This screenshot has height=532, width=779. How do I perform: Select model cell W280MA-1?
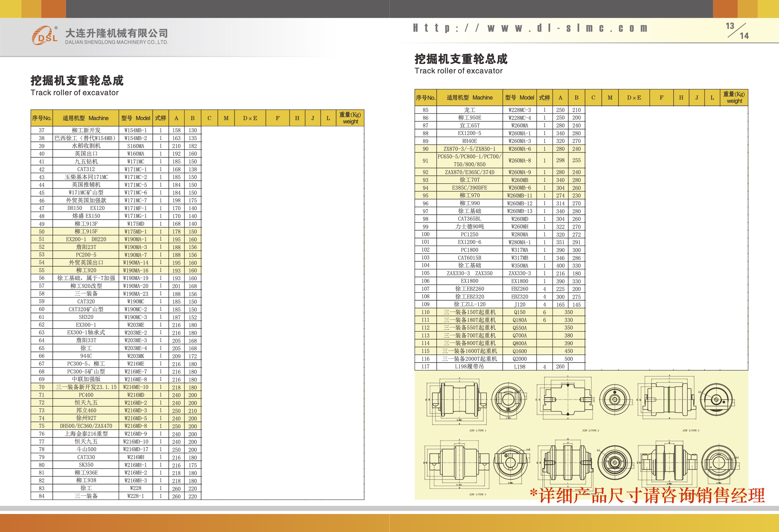click(x=520, y=242)
